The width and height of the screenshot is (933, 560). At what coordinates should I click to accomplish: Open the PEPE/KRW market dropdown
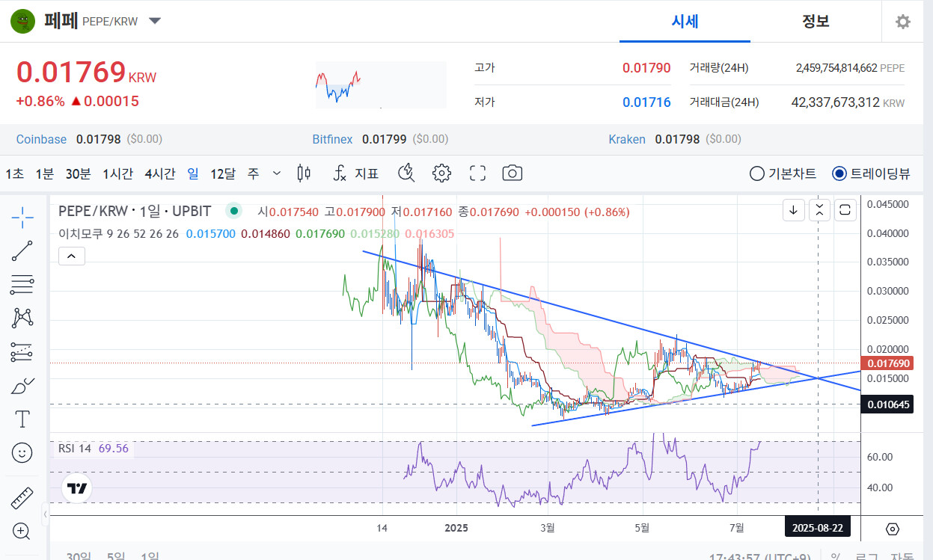155,21
